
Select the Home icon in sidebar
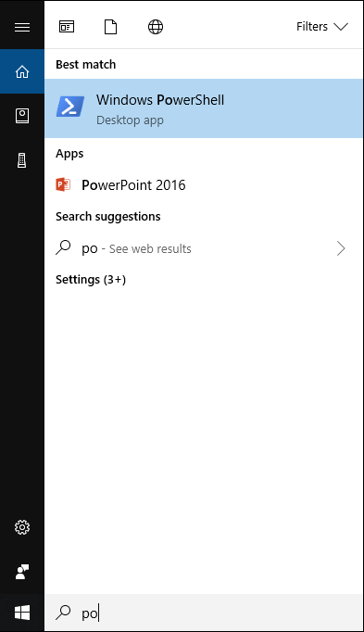coord(22,71)
